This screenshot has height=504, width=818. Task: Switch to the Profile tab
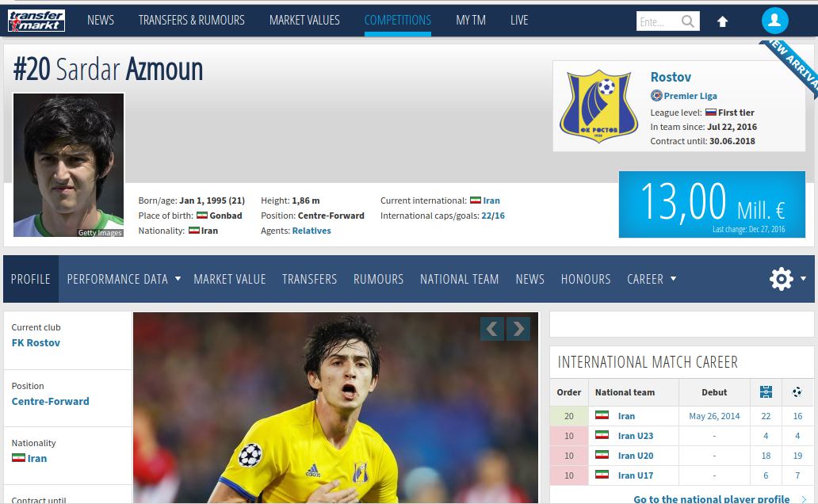pyautogui.click(x=31, y=279)
